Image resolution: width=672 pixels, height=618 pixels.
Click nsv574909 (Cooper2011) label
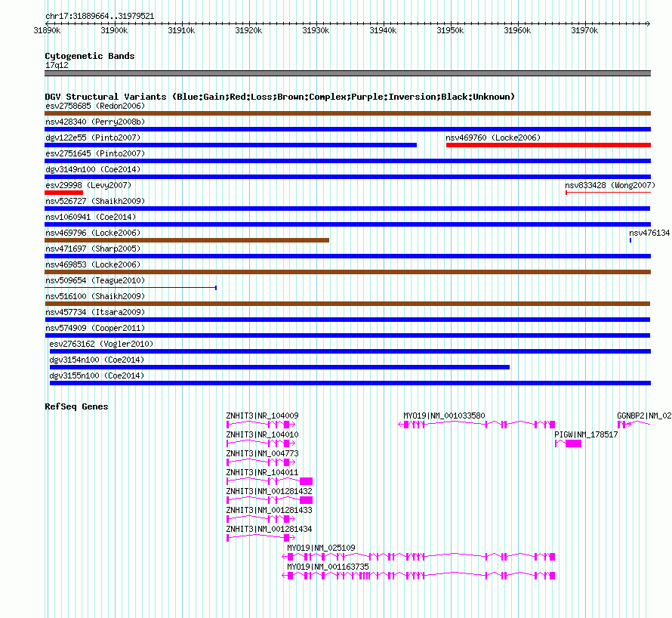[x=95, y=328]
